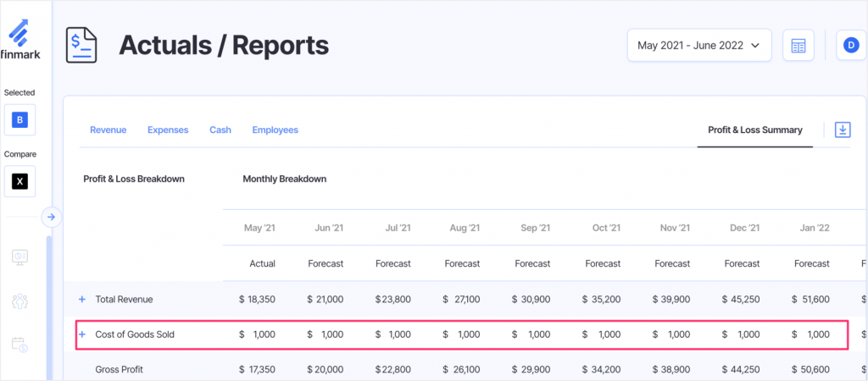868x381 pixels.
Task: Expand the Total Revenue row
Action: tap(82, 299)
